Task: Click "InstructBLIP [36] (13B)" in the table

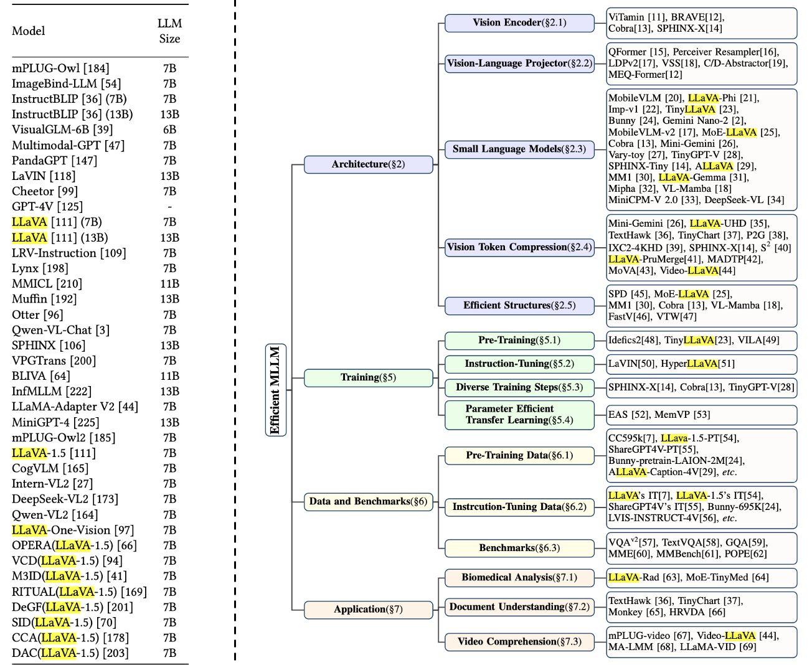Action: [x=72, y=115]
